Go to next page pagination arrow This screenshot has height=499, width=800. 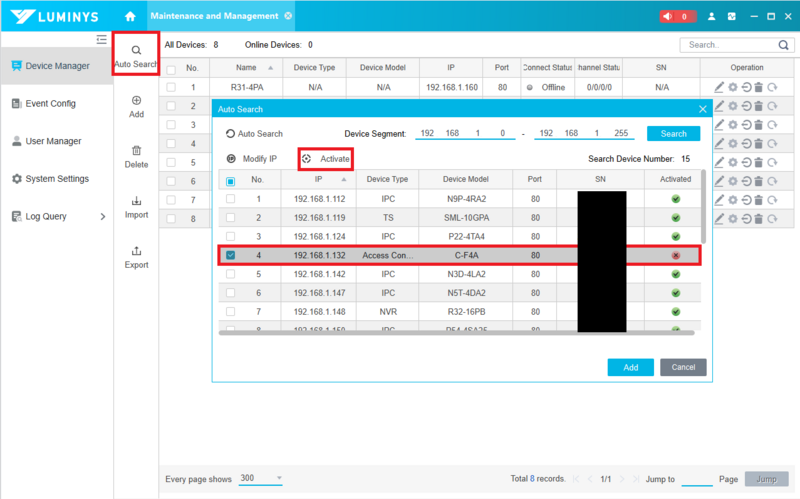621,479
